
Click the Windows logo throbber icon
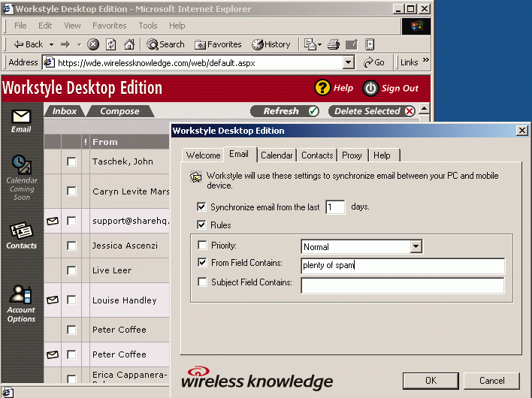(x=416, y=26)
